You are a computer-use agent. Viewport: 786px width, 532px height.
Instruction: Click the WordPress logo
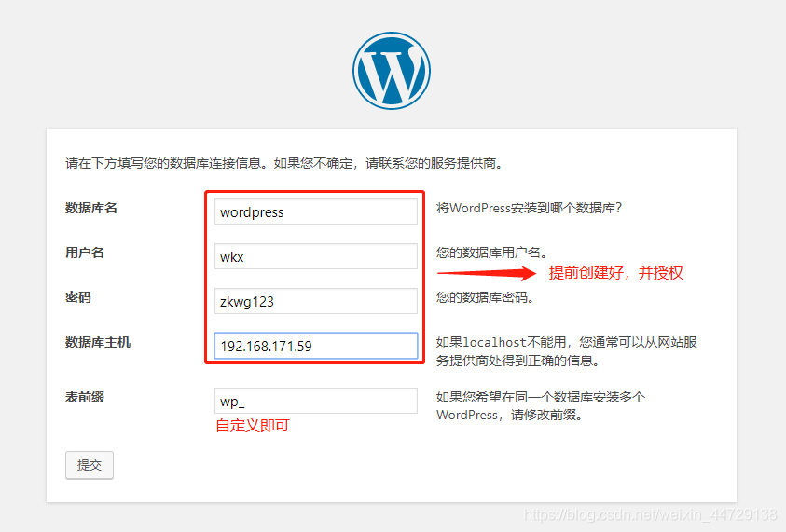(x=392, y=71)
